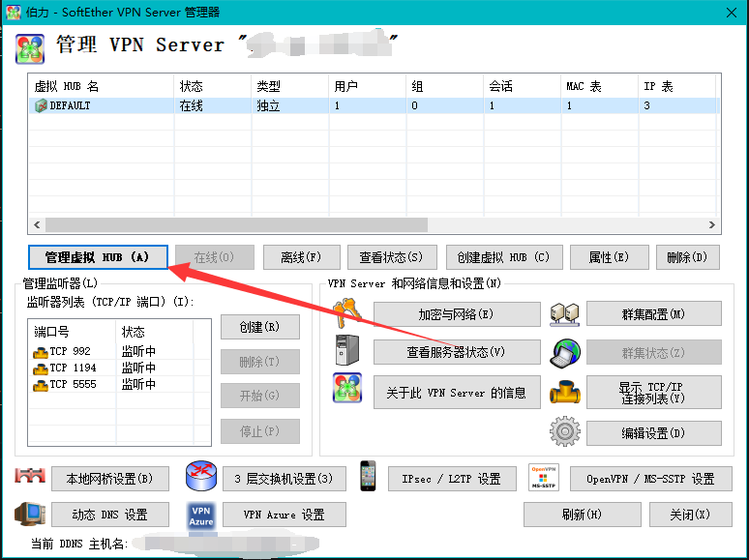The height and width of the screenshot is (560, 749).
Task: Click the 删除(D) hub button
Action: point(687,257)
